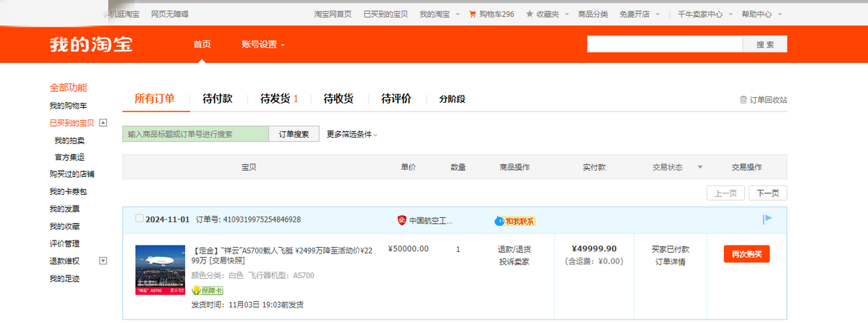Open the 账号设置 dropdown menu

pyautogui.click(x=263, y=45)
